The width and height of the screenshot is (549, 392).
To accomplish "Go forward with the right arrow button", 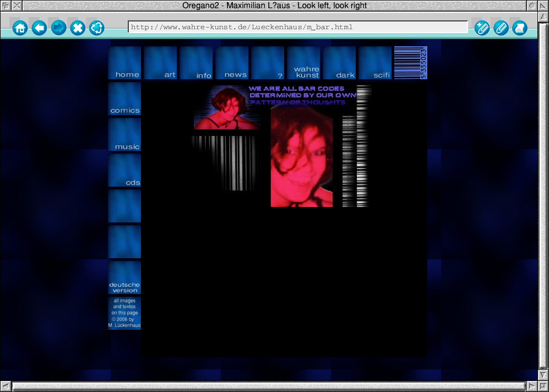I will pos(58,28).
